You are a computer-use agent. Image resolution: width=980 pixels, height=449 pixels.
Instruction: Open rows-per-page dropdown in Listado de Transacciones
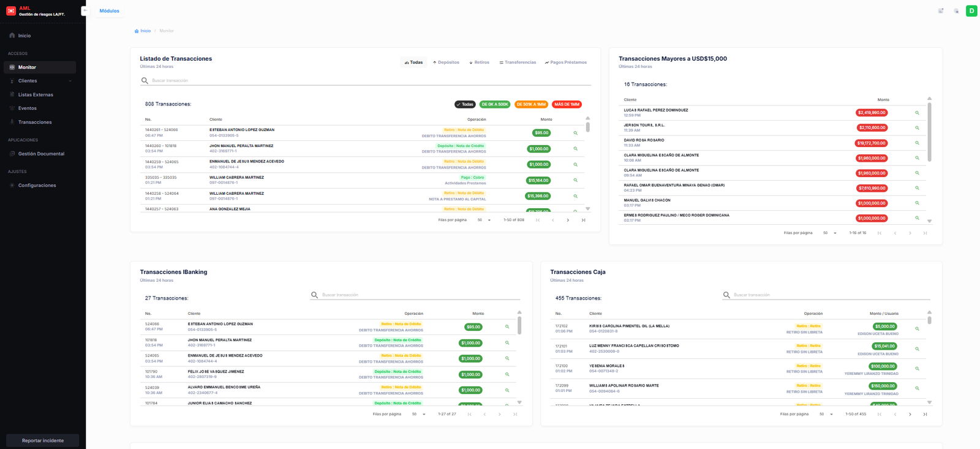(484, 220)
